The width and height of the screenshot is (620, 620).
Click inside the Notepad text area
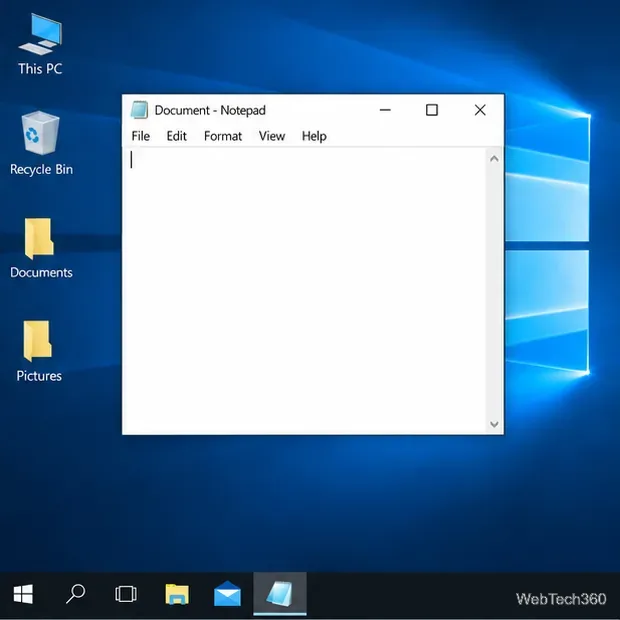pyautogui.click(x=304, y=291)
